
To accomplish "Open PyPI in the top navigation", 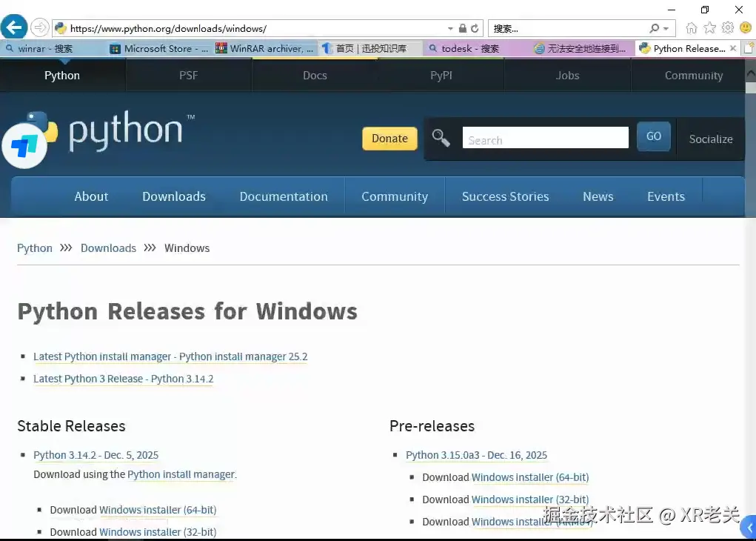I will (441, 76).
